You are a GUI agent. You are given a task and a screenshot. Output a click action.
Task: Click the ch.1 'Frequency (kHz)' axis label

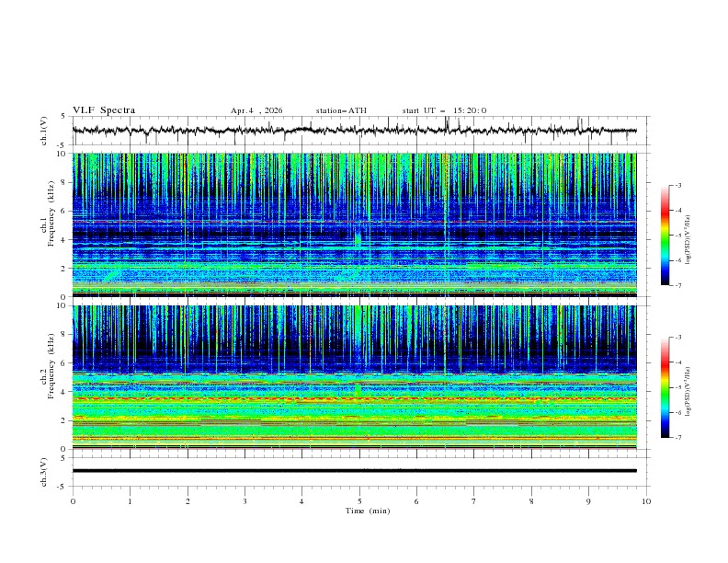51,213
